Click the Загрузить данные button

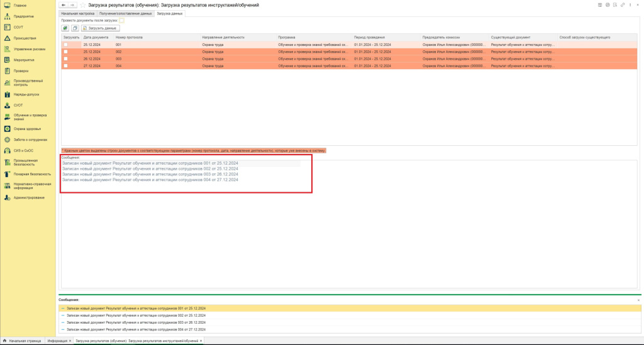[100, 28]
